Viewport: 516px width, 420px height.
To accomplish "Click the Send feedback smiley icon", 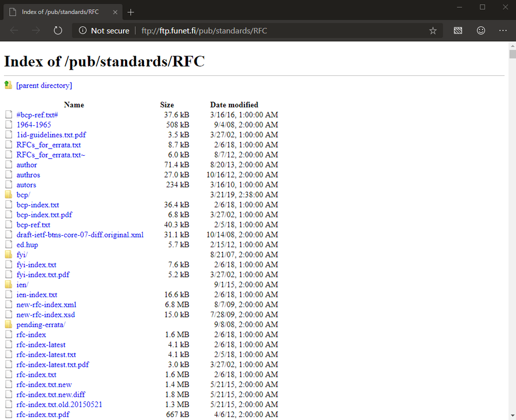I will tap(481, 30).
